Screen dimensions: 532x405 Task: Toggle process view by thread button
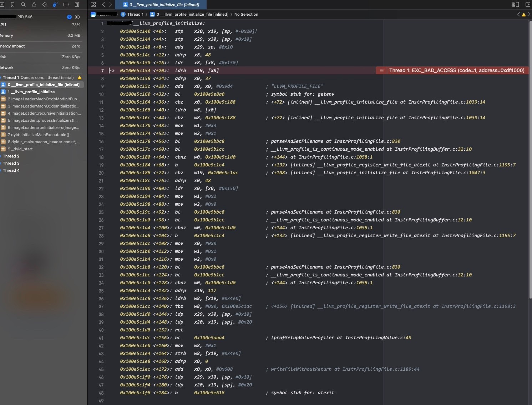click(77, 17)
